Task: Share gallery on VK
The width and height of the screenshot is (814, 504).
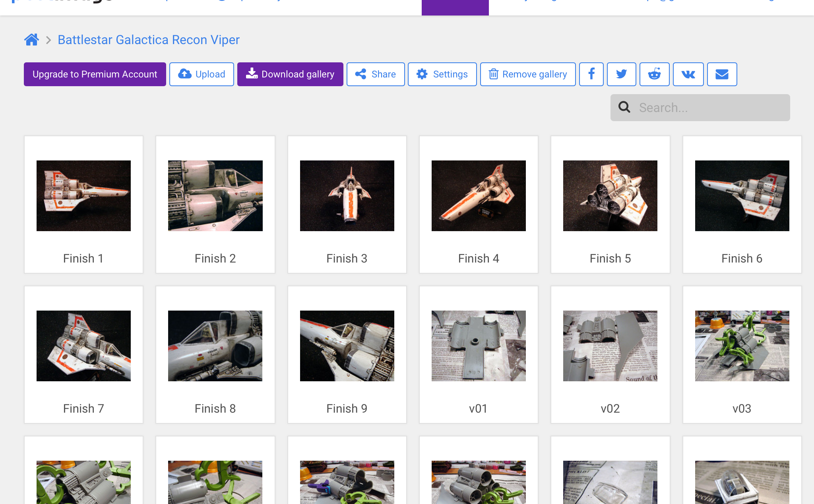Action: tap(688, 74)
